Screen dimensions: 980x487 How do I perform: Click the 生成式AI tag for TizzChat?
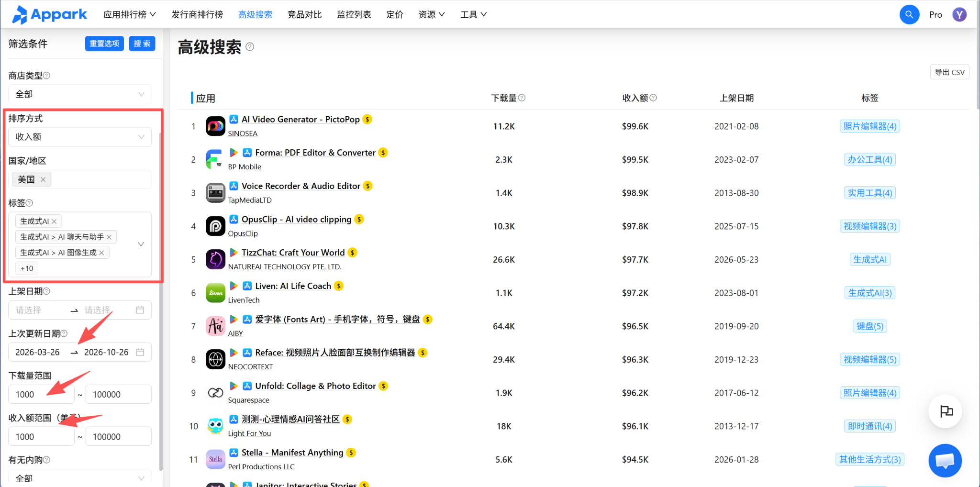pos(870,259)
